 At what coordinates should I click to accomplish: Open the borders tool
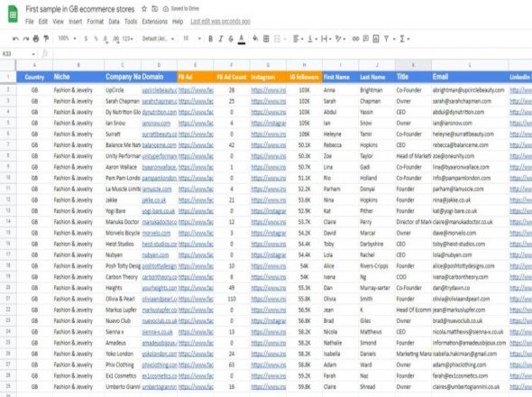pos(266,39)
